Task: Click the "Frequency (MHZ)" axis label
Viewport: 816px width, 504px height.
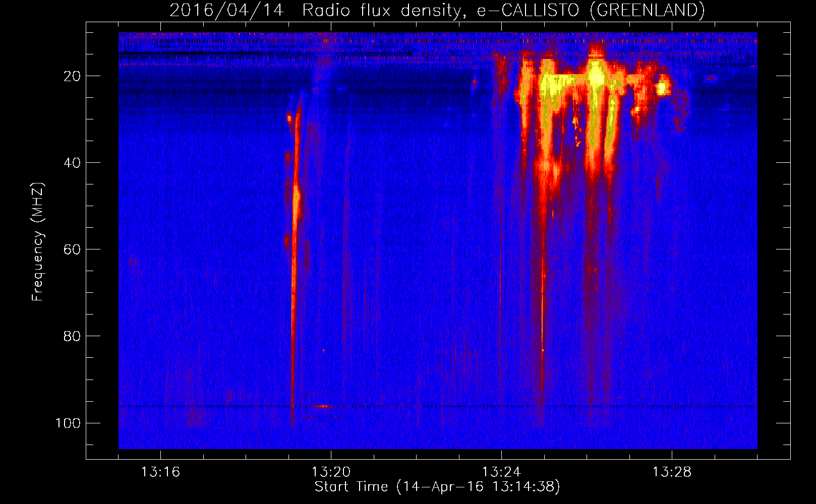Action: tap(38, 242)
